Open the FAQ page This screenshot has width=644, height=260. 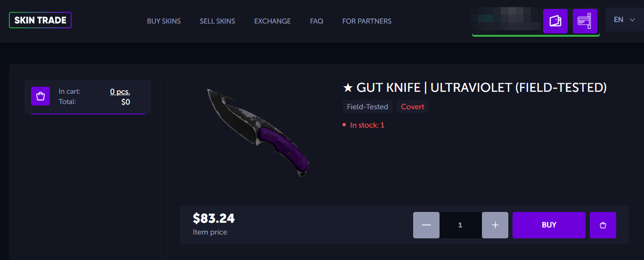point(317,21)
